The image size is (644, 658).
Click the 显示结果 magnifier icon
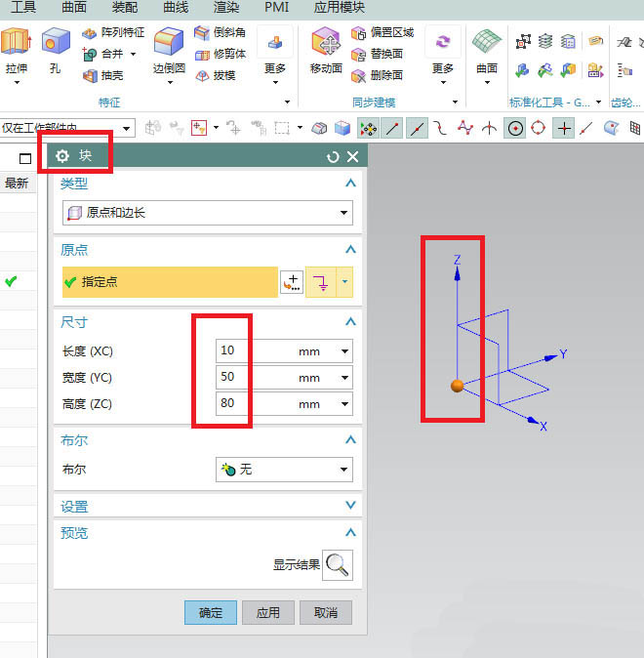pos(338,565)
